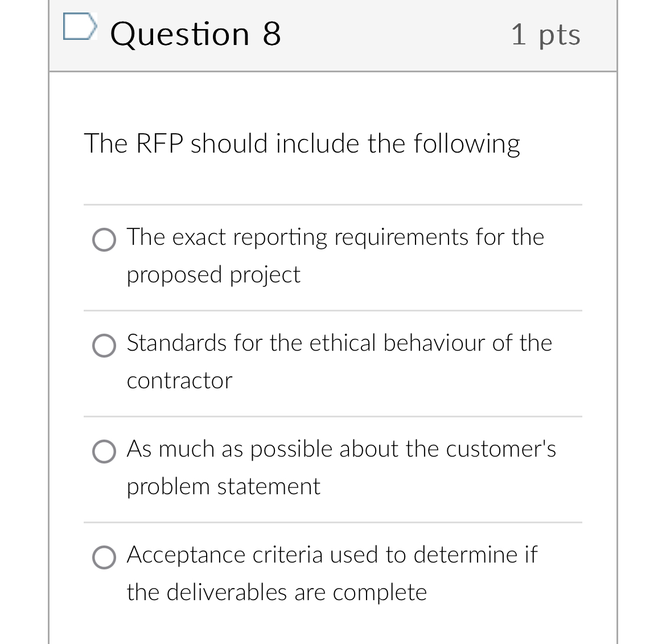Image resolution: width=666 pixels, height=644 pixels.
Task: Click the word 'contractor' in the second option
Action: (178, 381)
